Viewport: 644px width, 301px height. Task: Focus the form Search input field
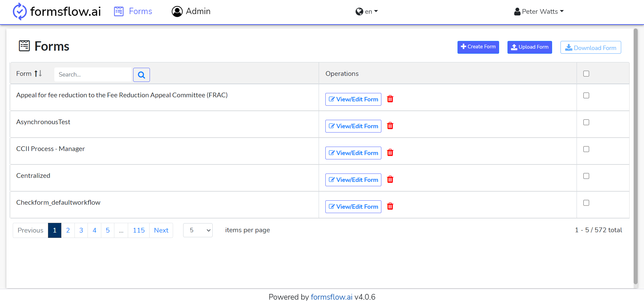(x=93, y=74)
